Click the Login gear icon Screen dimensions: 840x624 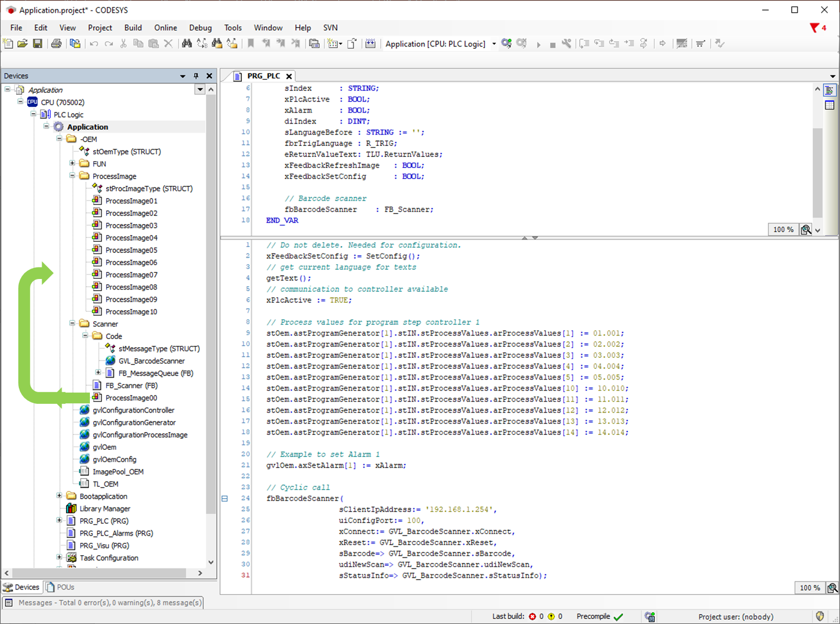point(506,44)
